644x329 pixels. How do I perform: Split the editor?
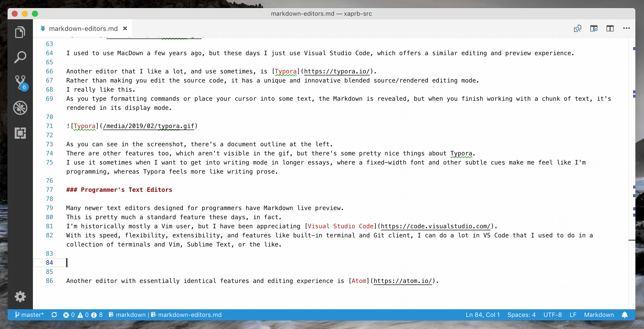tap(610, 28)
